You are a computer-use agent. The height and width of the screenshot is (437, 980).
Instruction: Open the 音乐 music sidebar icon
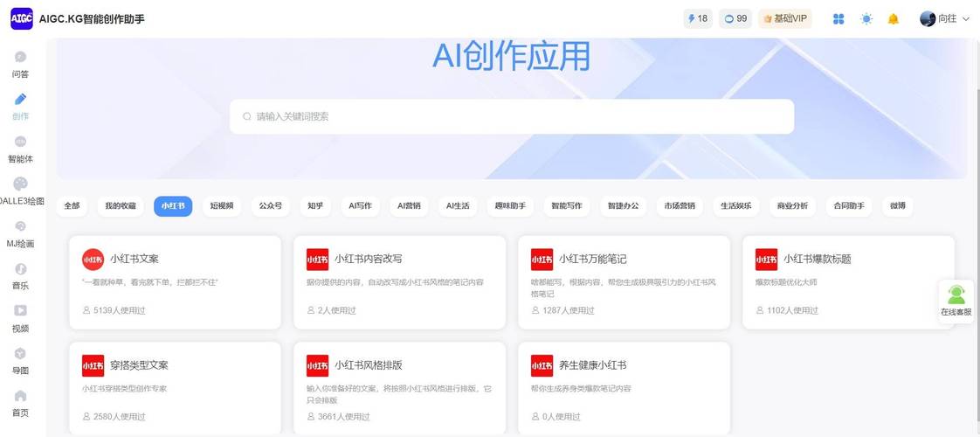[x=20, y=269]
